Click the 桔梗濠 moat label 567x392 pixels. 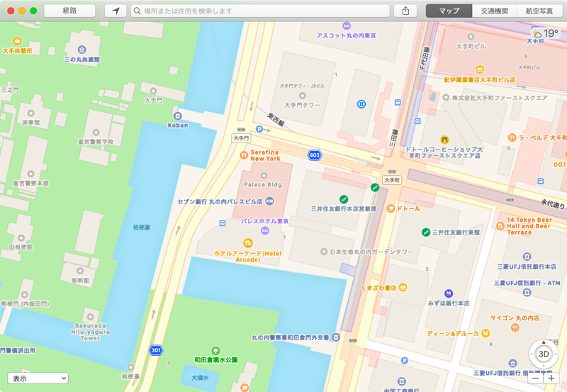(x=141, y=228)
